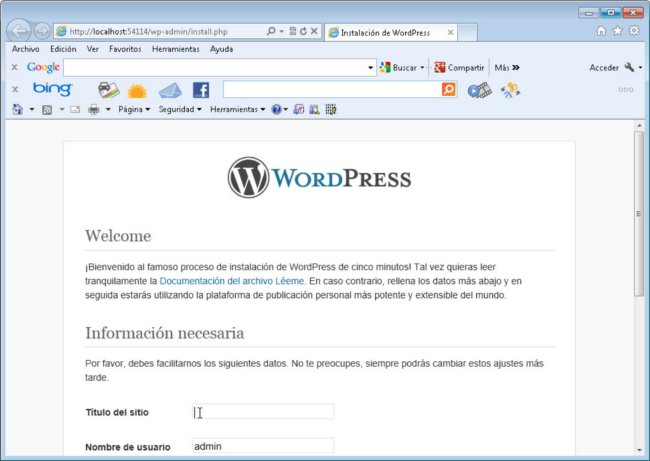
Task: Open the Bing maps car icon
Action: click(x=109, y=90)
